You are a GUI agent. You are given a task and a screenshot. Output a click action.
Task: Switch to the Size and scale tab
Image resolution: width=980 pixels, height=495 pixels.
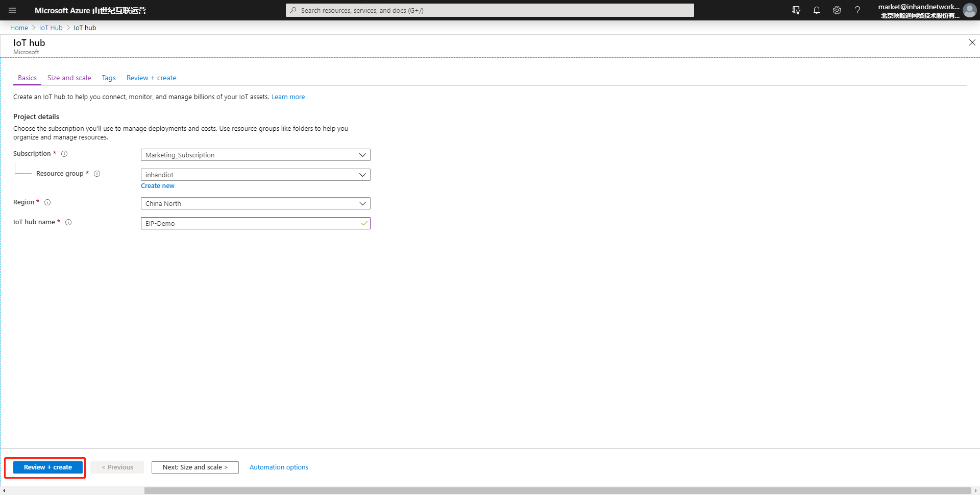point(69,78)
